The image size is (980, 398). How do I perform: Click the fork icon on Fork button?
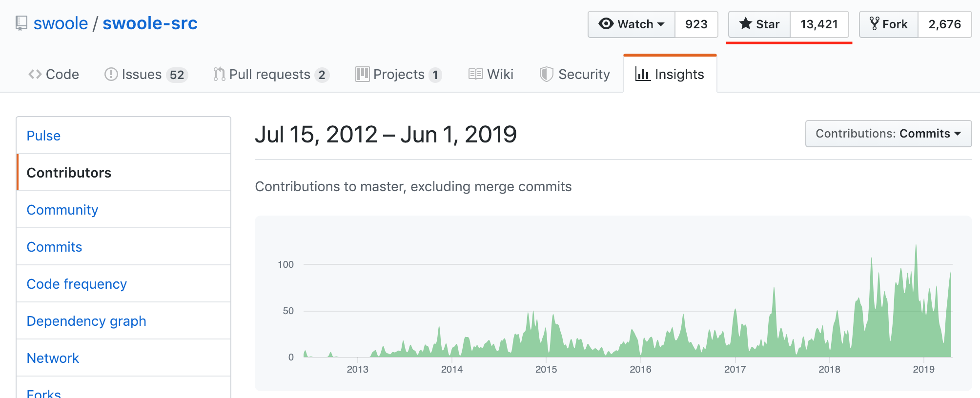click(874, 23)
